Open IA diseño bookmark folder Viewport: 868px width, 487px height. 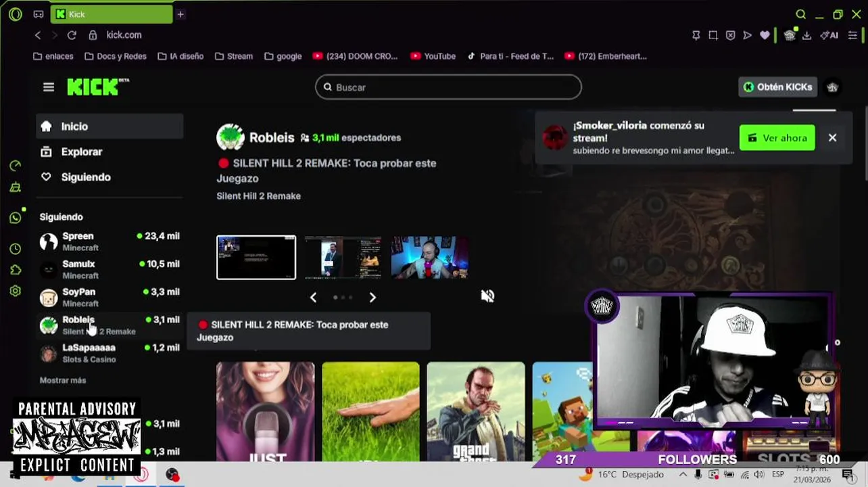[x=180, y=56]
